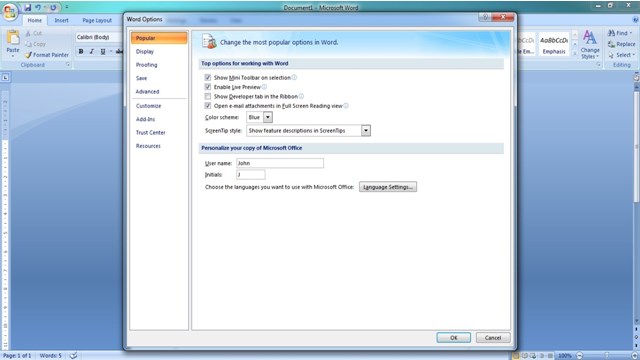Open the Color scheme dropdown
The image size is (640, 360).
pyautogui.click(x=268, y=117)
